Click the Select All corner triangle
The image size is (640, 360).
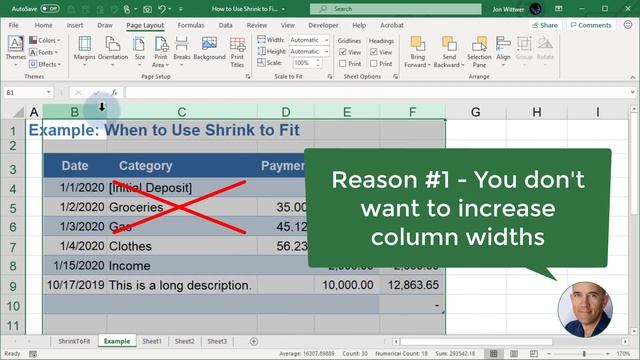(x=18, y=112)
